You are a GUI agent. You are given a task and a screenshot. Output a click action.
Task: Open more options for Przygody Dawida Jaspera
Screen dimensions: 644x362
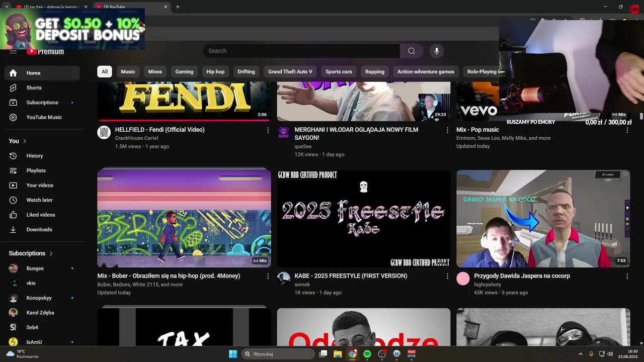tap(627, 277)
